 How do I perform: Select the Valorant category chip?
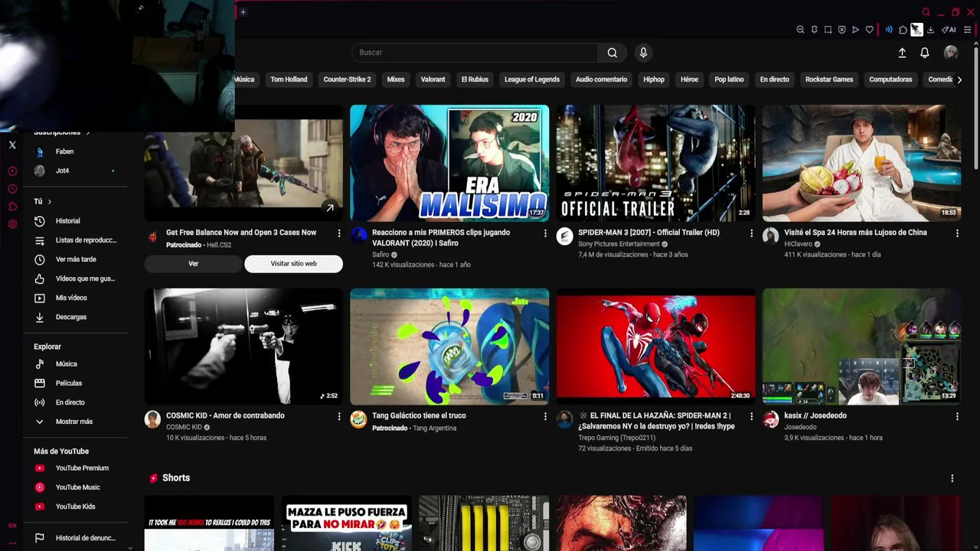pos(433,80)
